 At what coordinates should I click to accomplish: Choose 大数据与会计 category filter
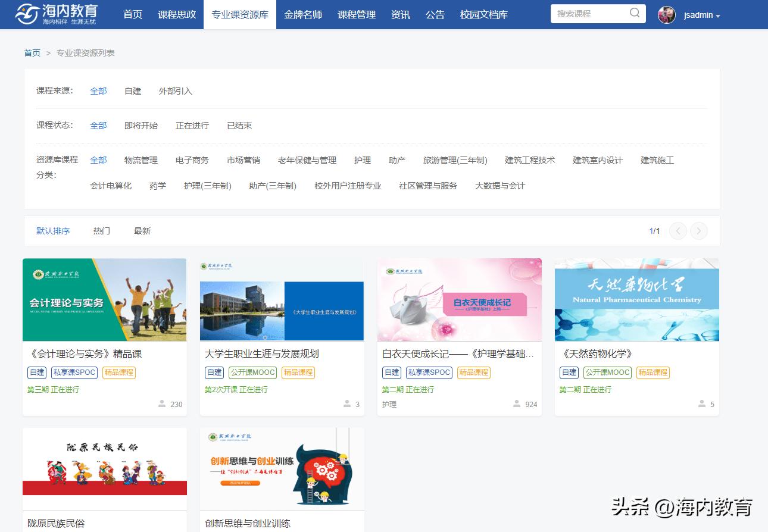(500, 186)
